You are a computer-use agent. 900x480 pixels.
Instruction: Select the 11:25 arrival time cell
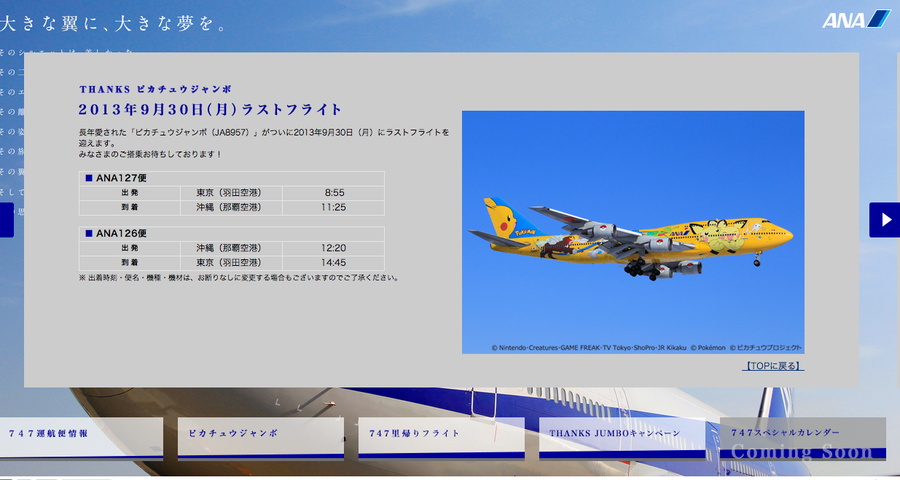[x=333, y=207]
